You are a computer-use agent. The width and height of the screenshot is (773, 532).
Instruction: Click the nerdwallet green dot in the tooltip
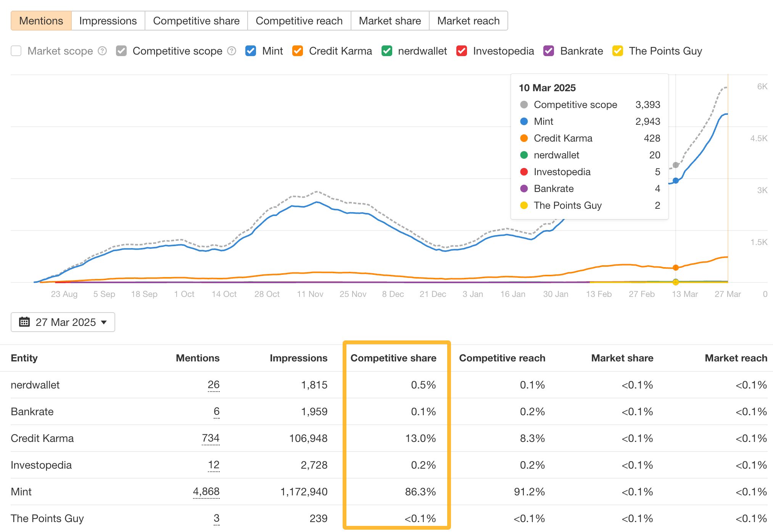coord(524,155)
